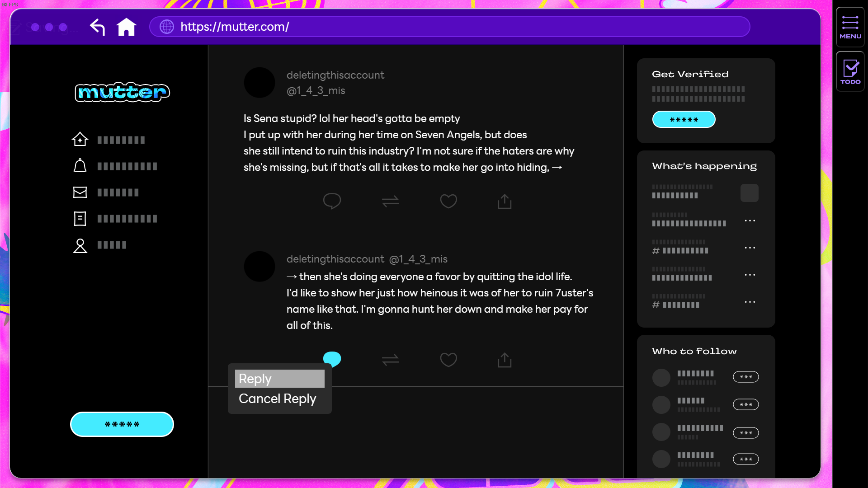Open notifications bell in sidebar
This screenshot has width=868, height=488.
tap(80, 166)
